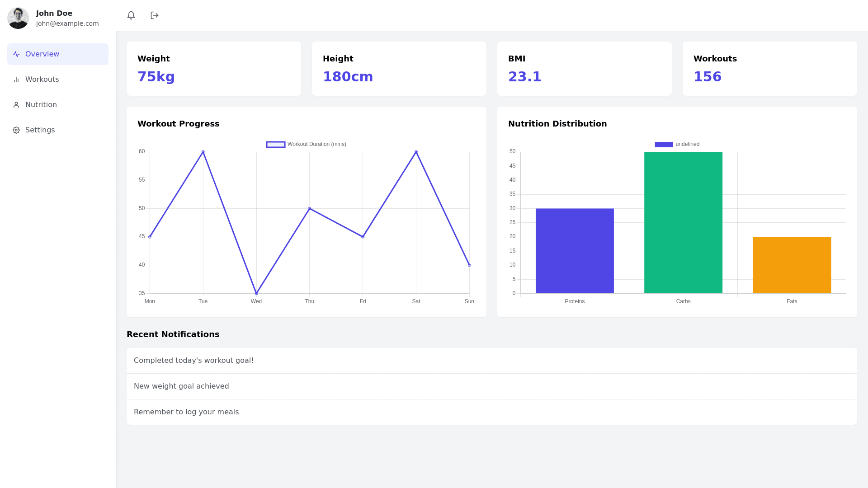Click the Wed data point on the line chart
Viewport: 868px width, 488px height.
point(256,293)
